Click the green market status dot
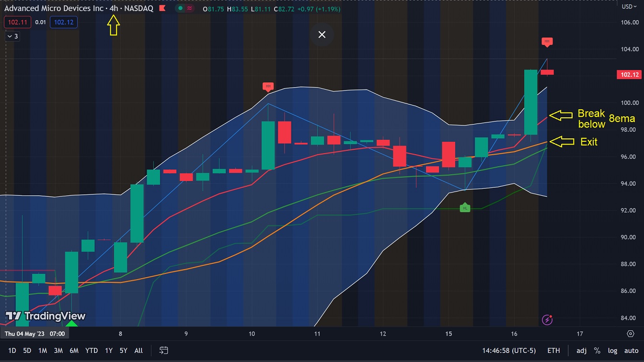 180,8
